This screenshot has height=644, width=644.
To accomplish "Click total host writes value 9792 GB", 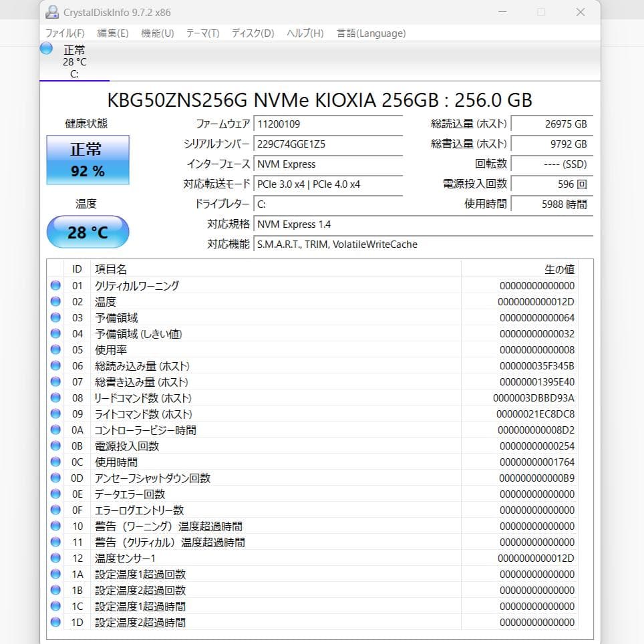I will click(x=552, y=144).
